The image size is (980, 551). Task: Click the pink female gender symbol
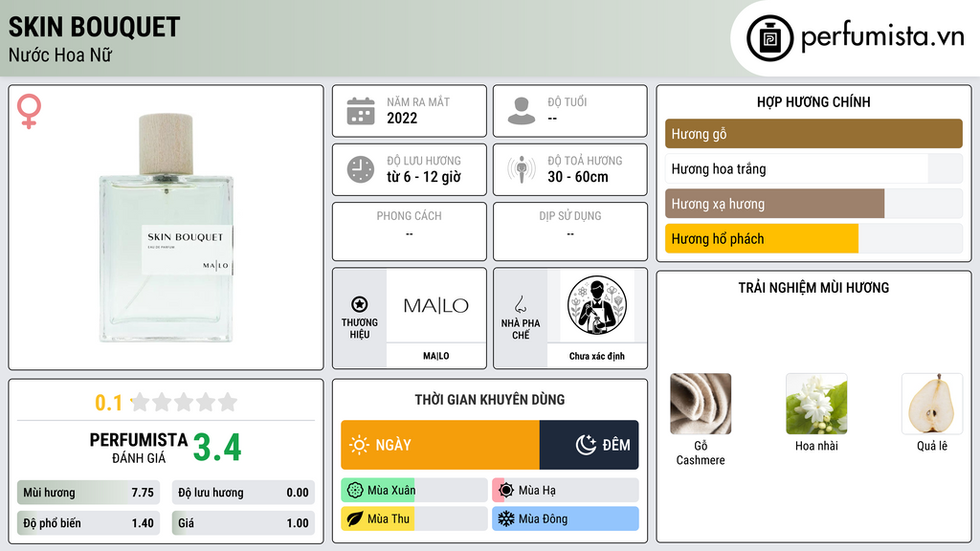tap(29, 111)
